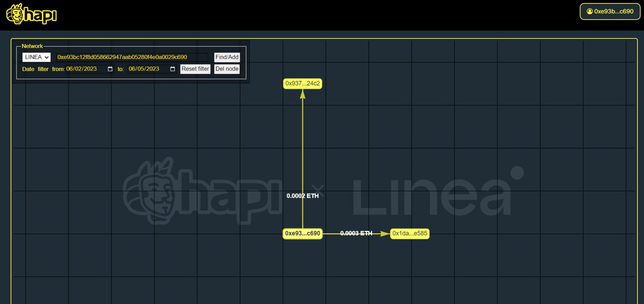Click the Find/Add button
This screenshot has height=304, width=644.
point(227,57)
